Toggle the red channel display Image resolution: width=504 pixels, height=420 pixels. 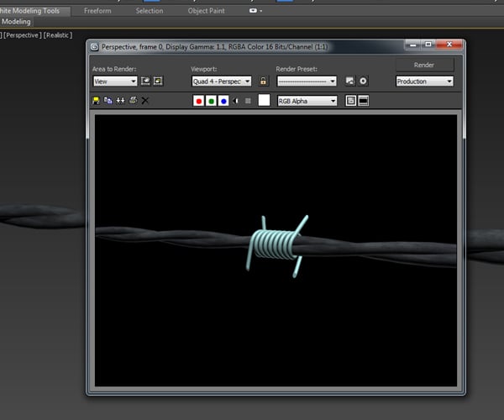tap(198, 101)
